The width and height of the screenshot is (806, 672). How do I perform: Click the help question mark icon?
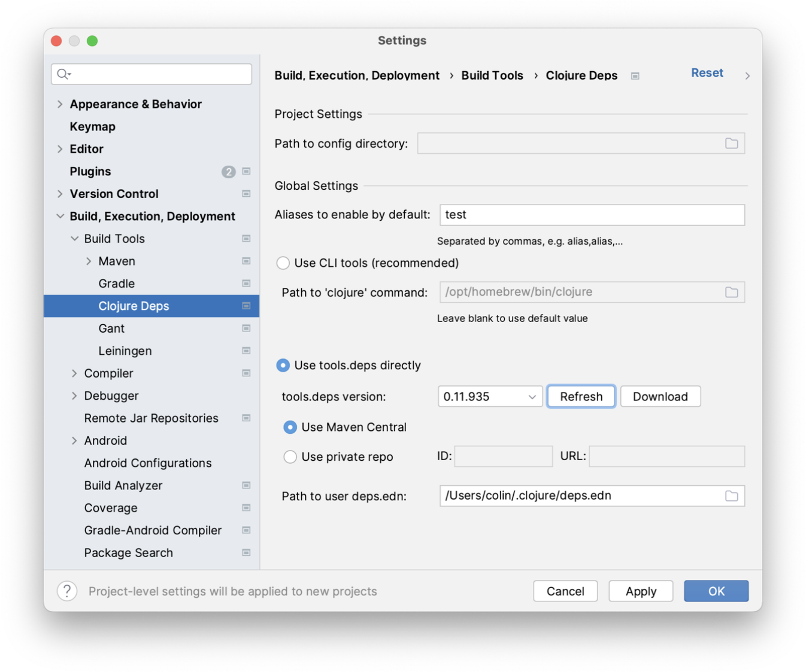[67, 591]
